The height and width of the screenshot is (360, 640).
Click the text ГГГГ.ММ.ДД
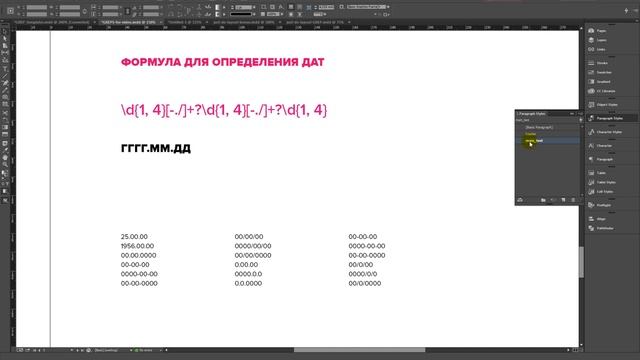point(156,148)
